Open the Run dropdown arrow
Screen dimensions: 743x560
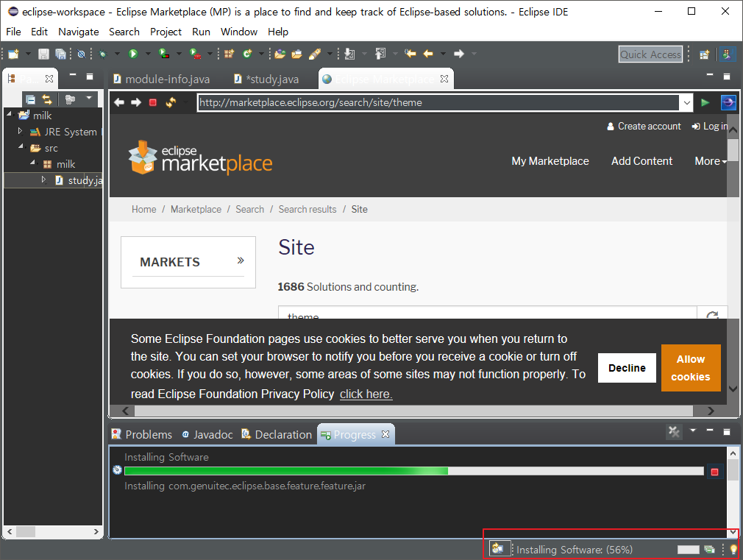148,54
